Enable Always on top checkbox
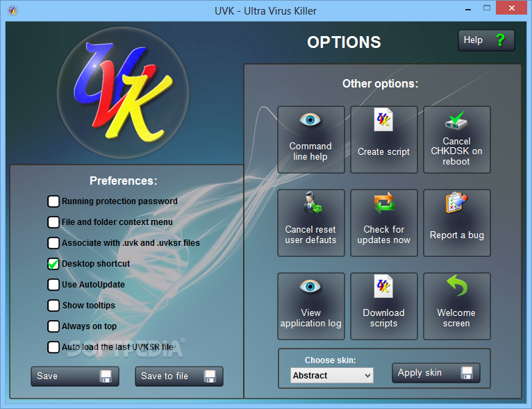Screen dimensions: 532x409 (x=53, y=326)
